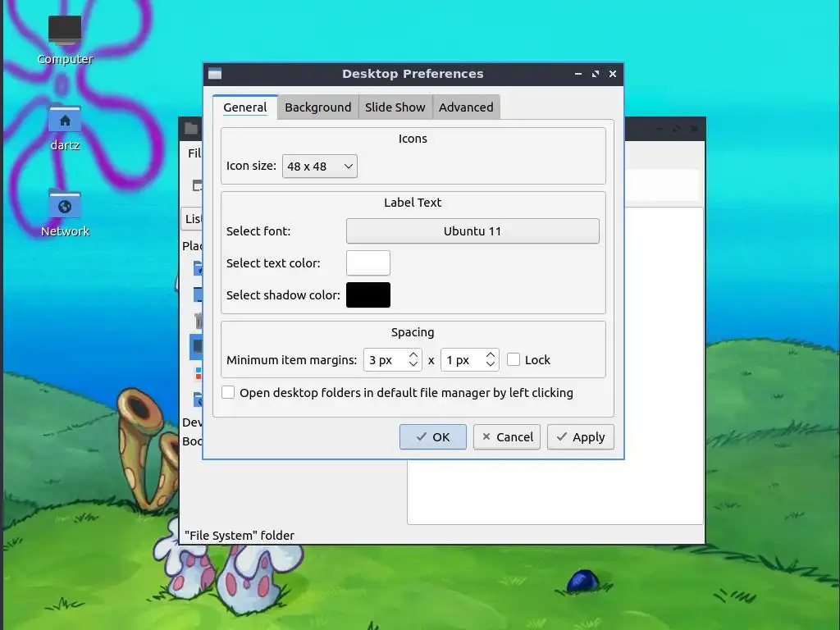Maximize the Desktop Preferences dialog
The height and width of the screenshot is (630, 840).
click(x=596, y=74)
